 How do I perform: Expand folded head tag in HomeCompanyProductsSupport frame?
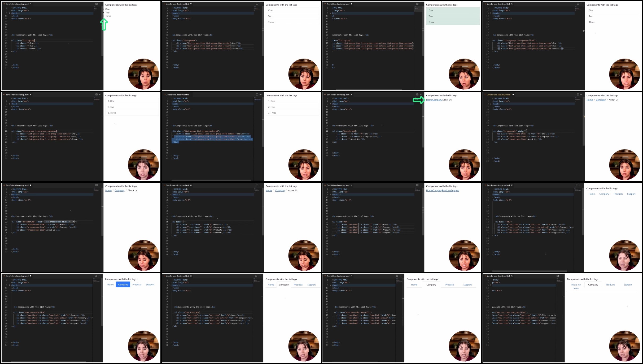tap(330, 195)
